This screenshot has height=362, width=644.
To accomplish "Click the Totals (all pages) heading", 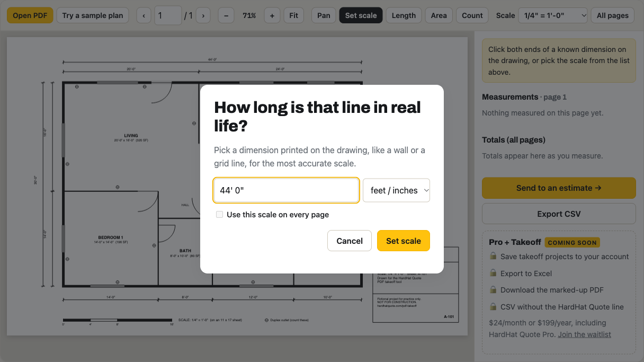I will [514, 140].
